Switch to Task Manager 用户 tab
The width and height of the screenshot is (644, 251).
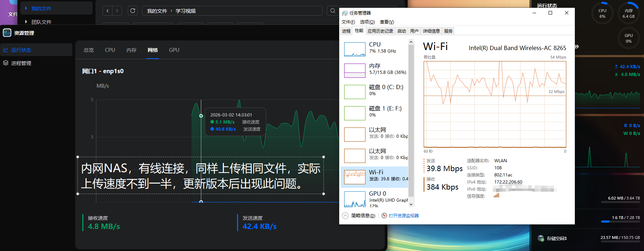[414, 31]
